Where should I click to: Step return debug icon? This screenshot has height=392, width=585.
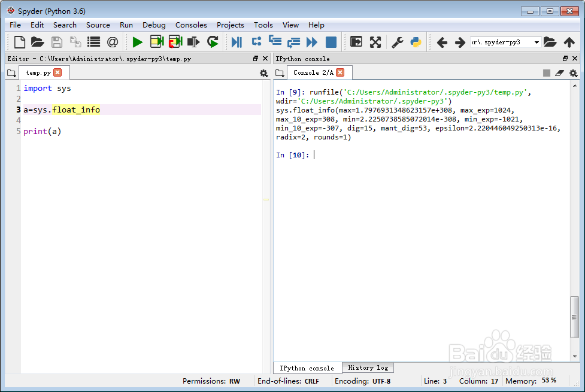point(293,42)
